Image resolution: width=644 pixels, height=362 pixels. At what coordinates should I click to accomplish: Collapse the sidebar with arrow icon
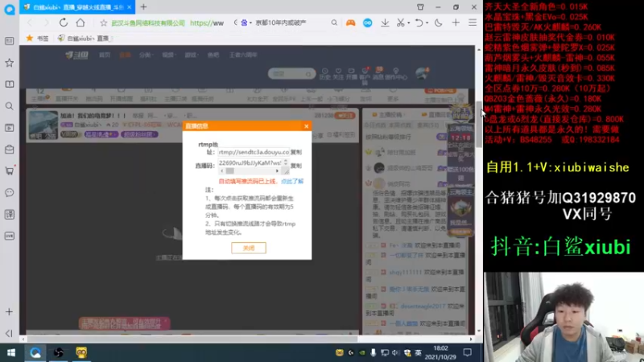(9, 333)
